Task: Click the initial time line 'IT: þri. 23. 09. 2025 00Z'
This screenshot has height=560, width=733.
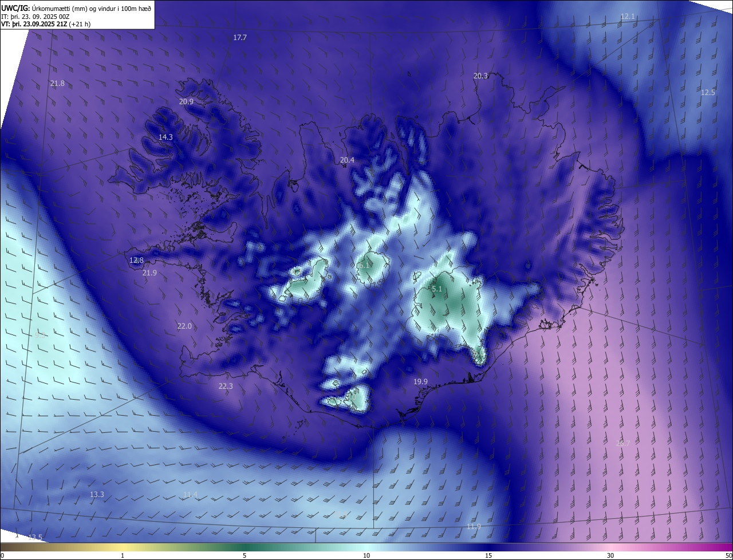Action: tap(37, 17)
